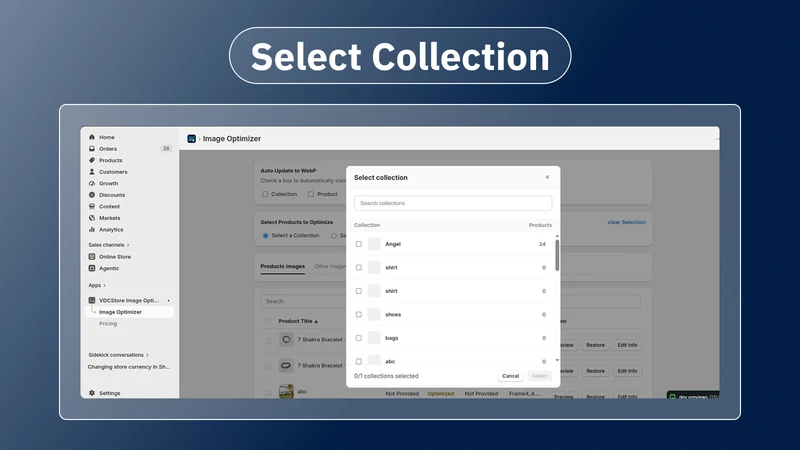Click the bags collection thumbnail
This screenshot has height=450, width=800.
[x=374, y=338]
